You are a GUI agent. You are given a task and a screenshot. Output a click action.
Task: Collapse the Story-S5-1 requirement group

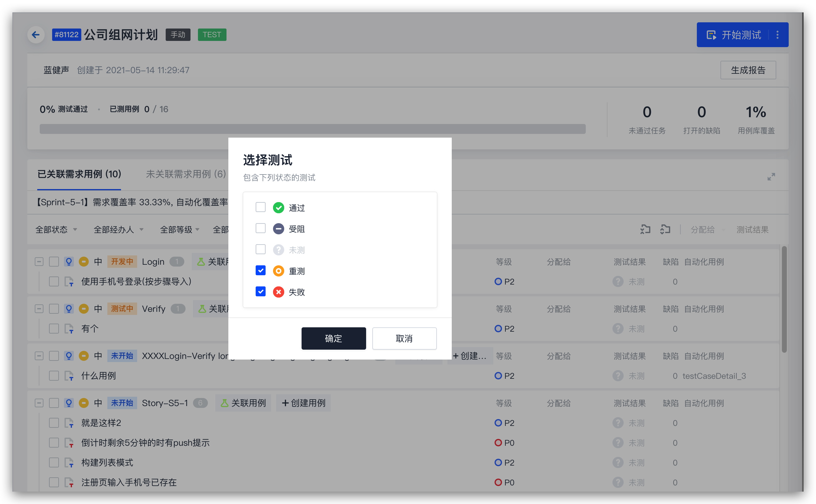39,403
